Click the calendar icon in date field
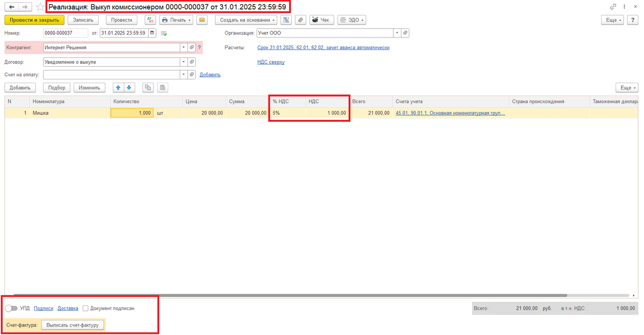Screen dimensions: 644x335 coord(152,33)
